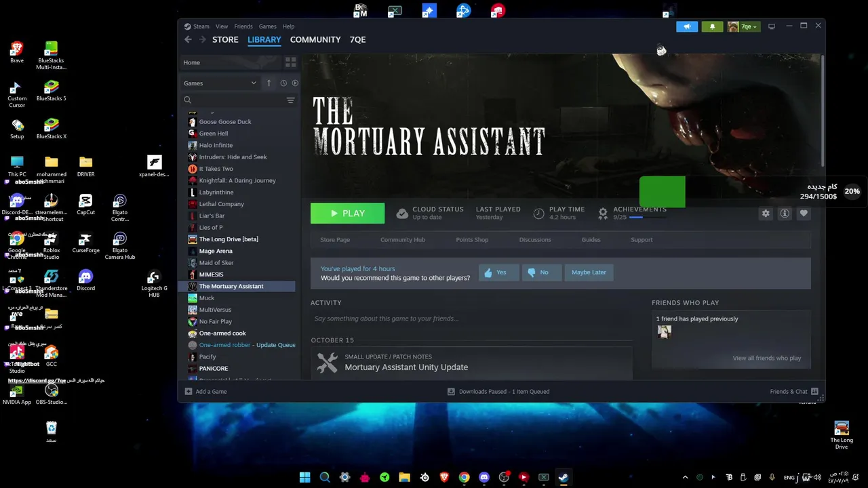Open Discord from the taskbar
Screen dimensions: 868x488
(x=484, y=477)
